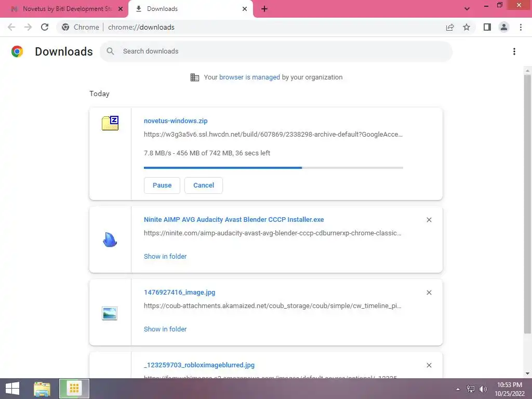The width and height of the screenshot is (532, 399).
Task: Remove 1476927416_image.jpg from the list
Action: [429, 292]
